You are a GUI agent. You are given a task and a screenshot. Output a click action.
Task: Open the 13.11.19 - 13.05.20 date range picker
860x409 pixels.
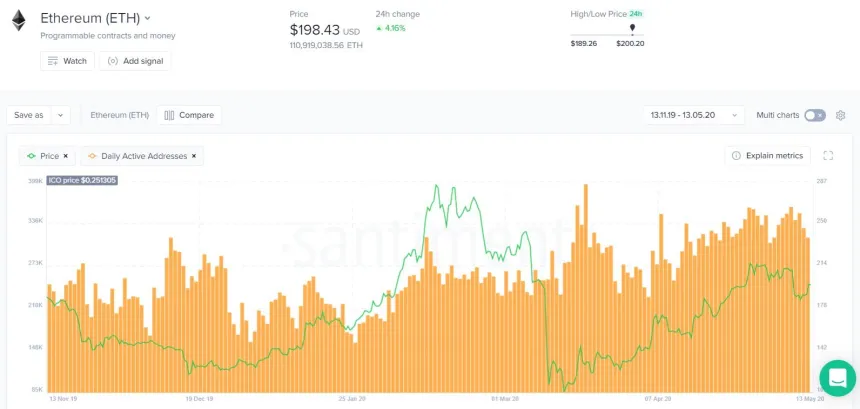tap(695, 115)
